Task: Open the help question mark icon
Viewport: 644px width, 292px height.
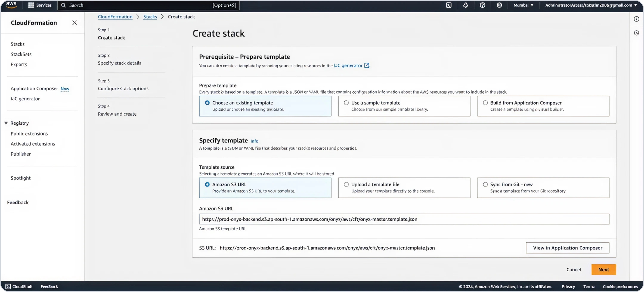Action: click(482, 5)
